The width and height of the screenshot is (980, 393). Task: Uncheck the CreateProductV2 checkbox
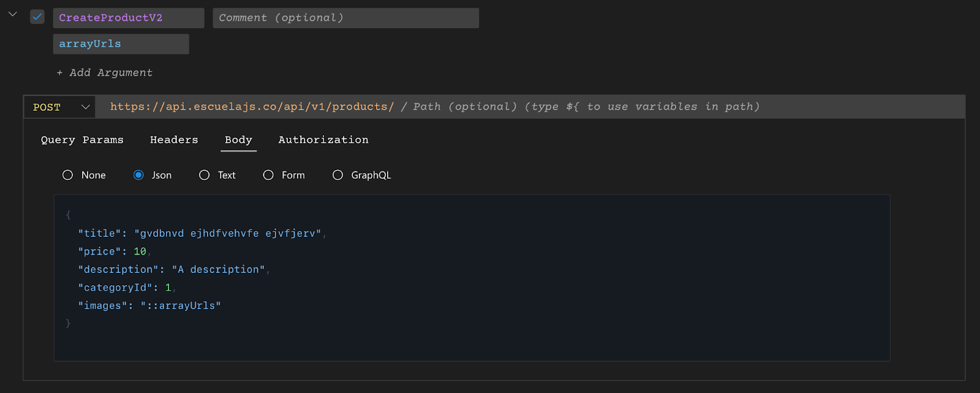pos(37,17)
